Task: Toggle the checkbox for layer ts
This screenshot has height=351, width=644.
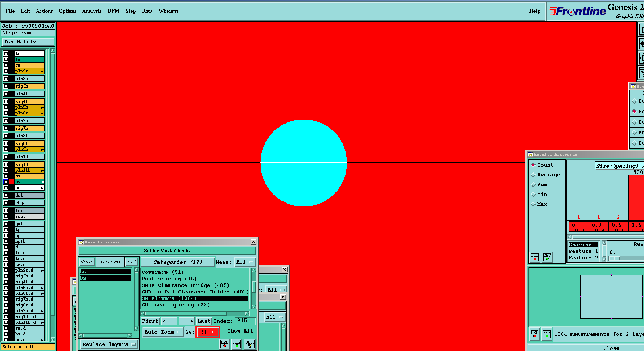Action: tap(6, 59)
